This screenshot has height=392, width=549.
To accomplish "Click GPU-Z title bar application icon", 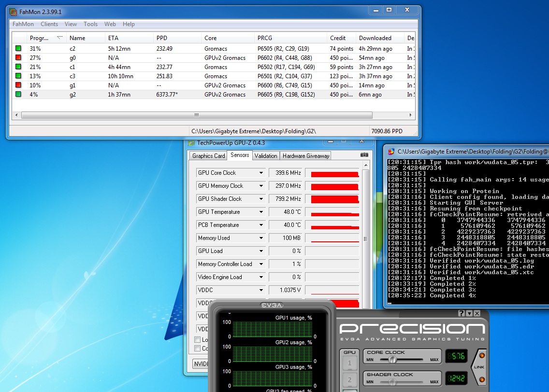I will click(x=191, y=143).
